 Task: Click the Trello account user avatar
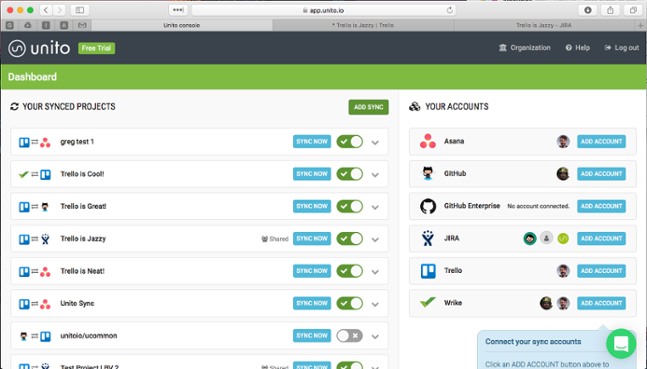[563, 271]
